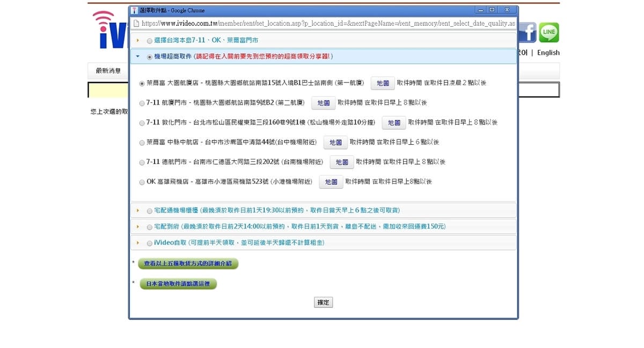The image size is (644, 348).
Task: Select the iVideo自取 radio button
Action: click(149, 243)
